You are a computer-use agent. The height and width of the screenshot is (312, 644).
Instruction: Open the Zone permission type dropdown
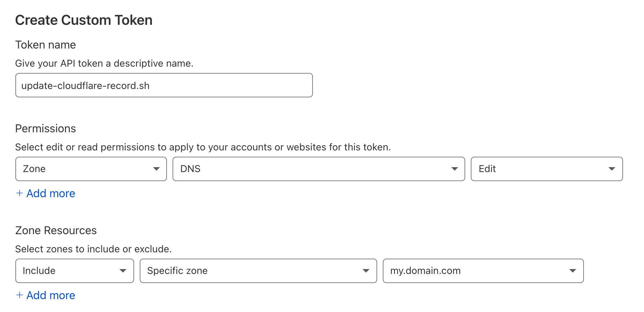coord(91,169)
